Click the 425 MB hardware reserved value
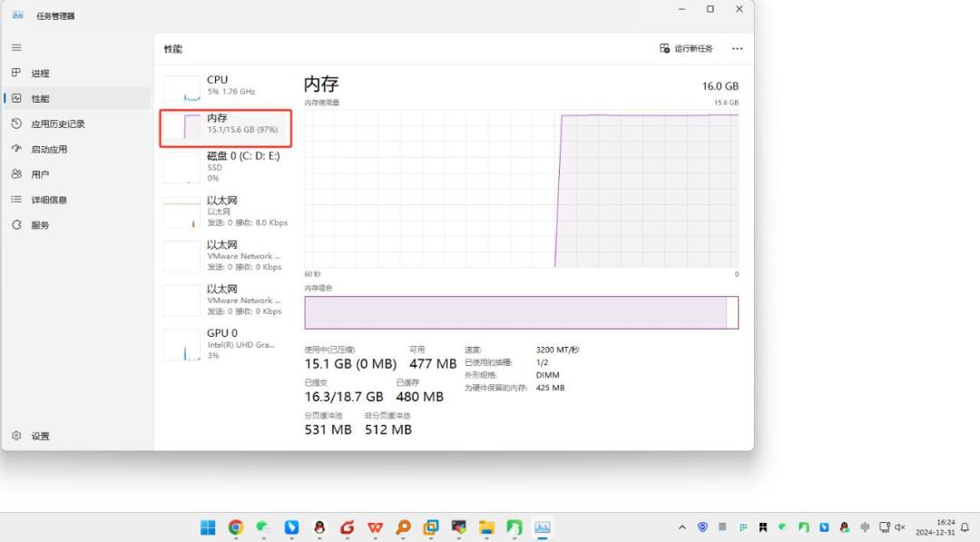This screenshot has height=542, width=980. coord(550,388)
